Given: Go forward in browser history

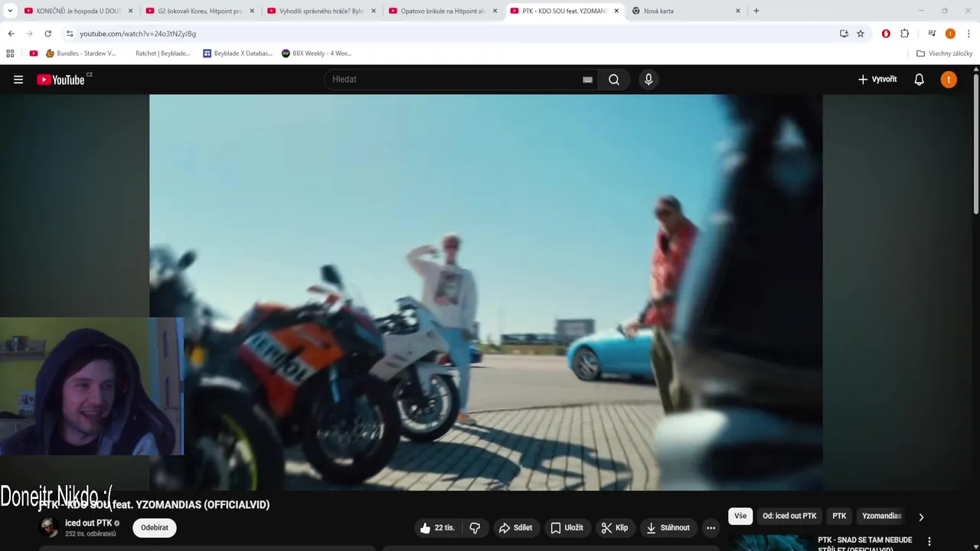Looking at the screenshot, I should click(x=29, y=34).
